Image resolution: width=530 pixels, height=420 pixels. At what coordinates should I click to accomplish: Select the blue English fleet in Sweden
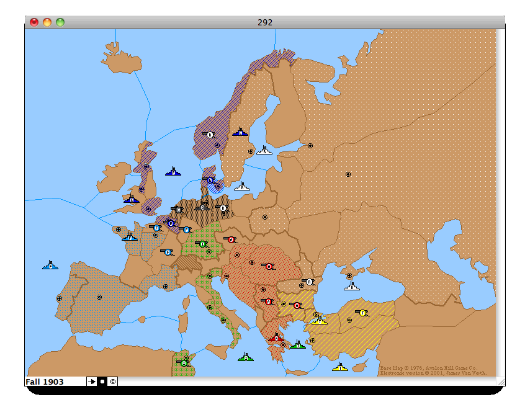pos(240,132)
